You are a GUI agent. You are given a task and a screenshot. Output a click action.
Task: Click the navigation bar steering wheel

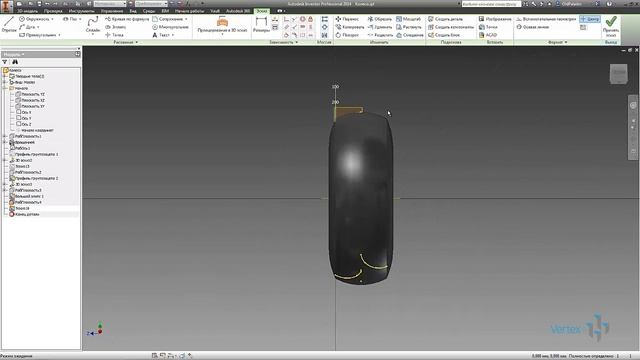pos(633,105)
